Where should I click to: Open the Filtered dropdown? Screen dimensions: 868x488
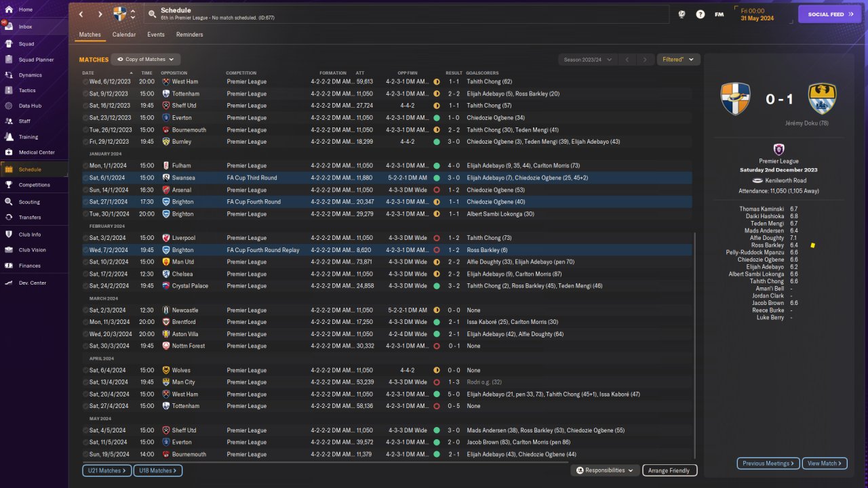pyautogui.click(x=678, y=60)
